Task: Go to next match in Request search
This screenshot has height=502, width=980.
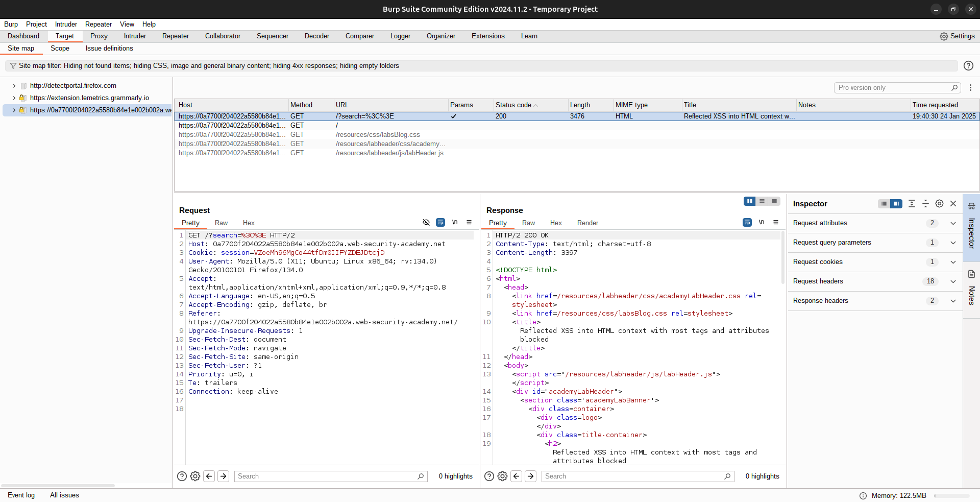Action: click(x=224, y=476)
